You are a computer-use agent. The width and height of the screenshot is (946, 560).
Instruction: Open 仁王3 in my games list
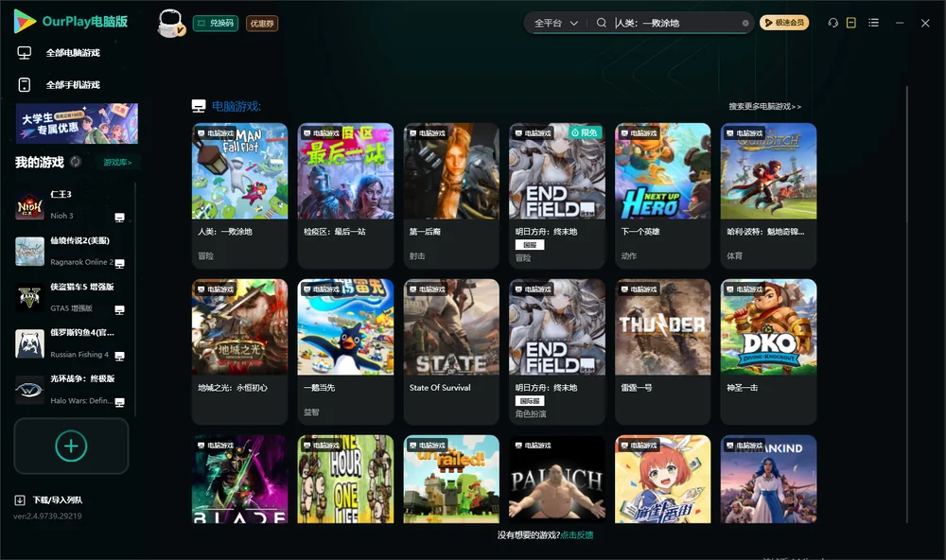pyautogui.click(x=71, y=205)
